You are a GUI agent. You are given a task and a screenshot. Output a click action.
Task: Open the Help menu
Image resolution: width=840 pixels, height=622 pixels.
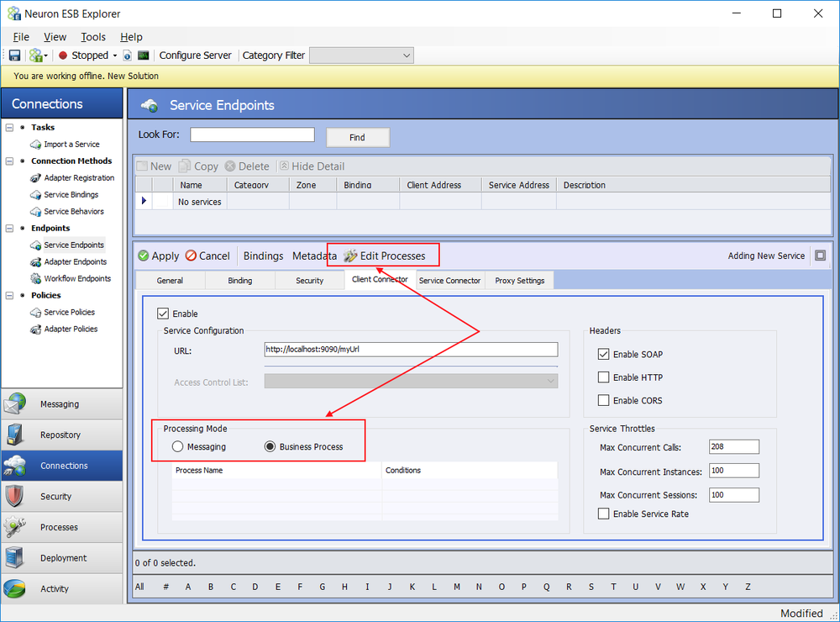(x=131, y=37)
